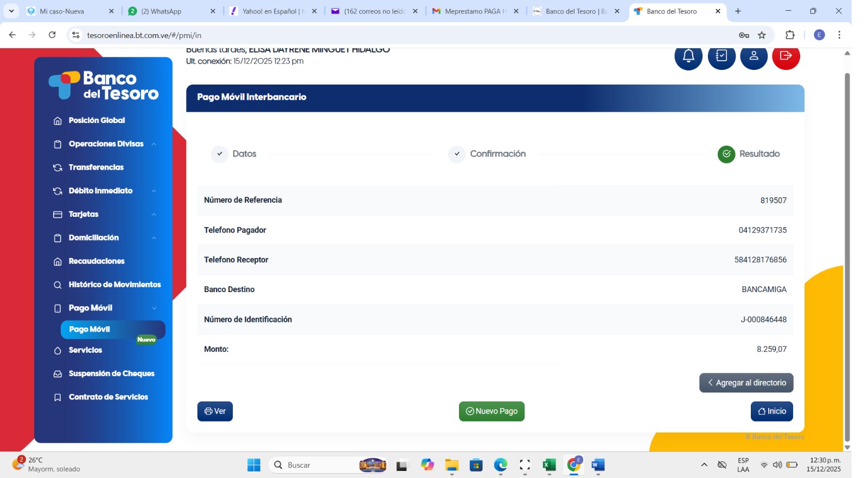Expand the Tarjetas sidebar menu
868x478 pixels.
pyautogui.click(x=84, y=215)
